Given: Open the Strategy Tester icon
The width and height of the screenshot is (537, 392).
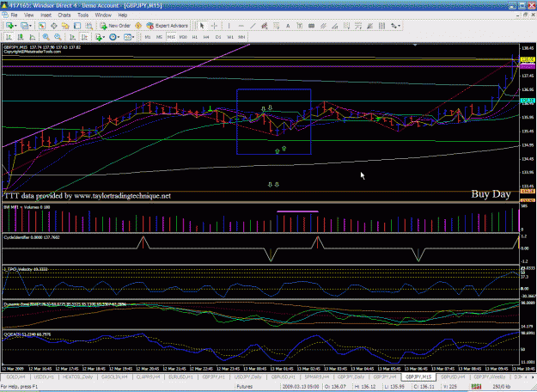Looking at the screenshot, I should (x=88, y=26).
